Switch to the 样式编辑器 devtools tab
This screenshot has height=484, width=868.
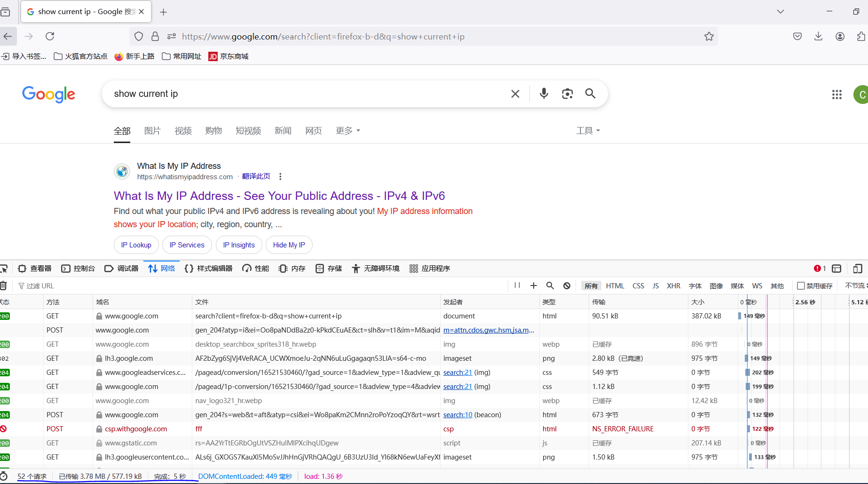tap(208, 269)
